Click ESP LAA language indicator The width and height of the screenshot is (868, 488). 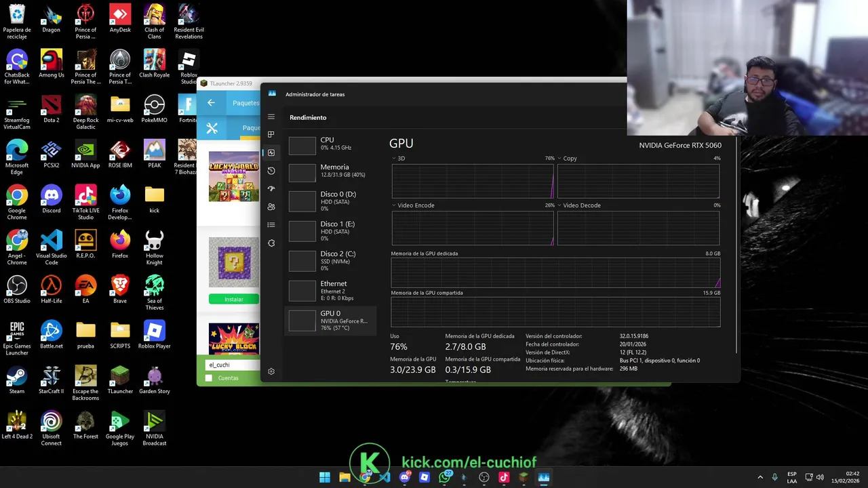pyautogui.click(x=792, y=477)
